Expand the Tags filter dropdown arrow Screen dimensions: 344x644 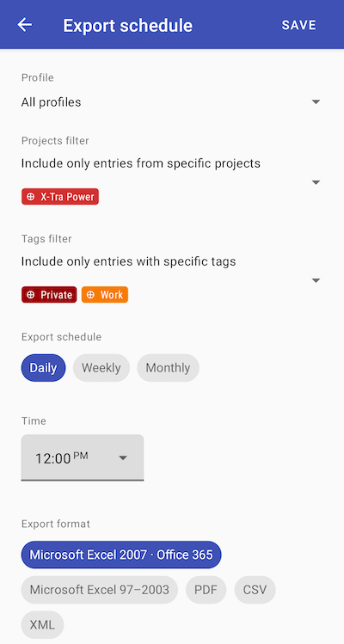(x=316, y=280)
